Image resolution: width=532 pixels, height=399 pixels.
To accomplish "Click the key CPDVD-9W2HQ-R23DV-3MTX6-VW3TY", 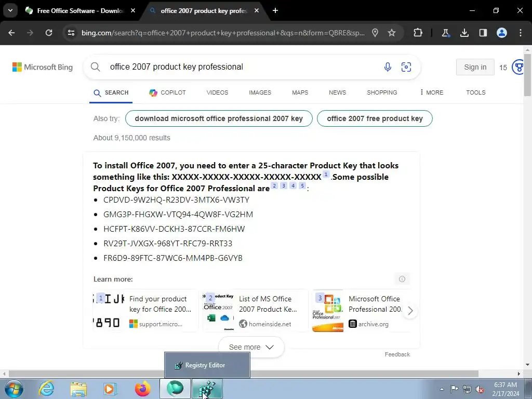I will pos(176,200).
